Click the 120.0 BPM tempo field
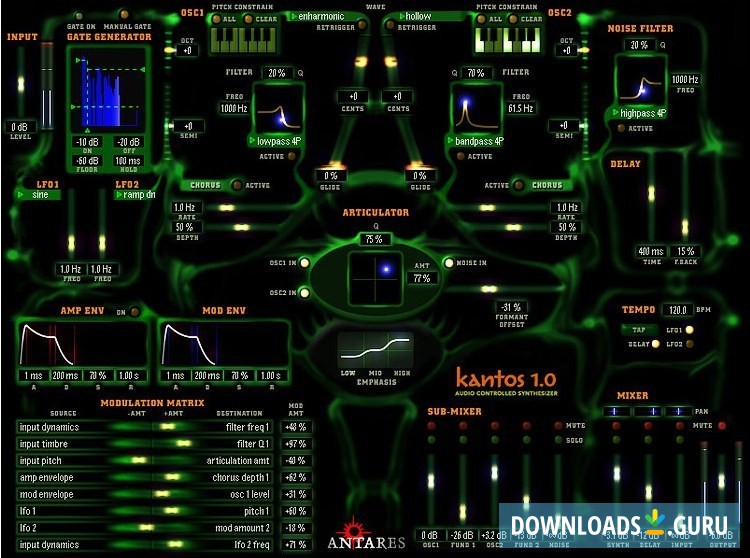Screen dimensions: 750x558 click(x=677, y=310)
